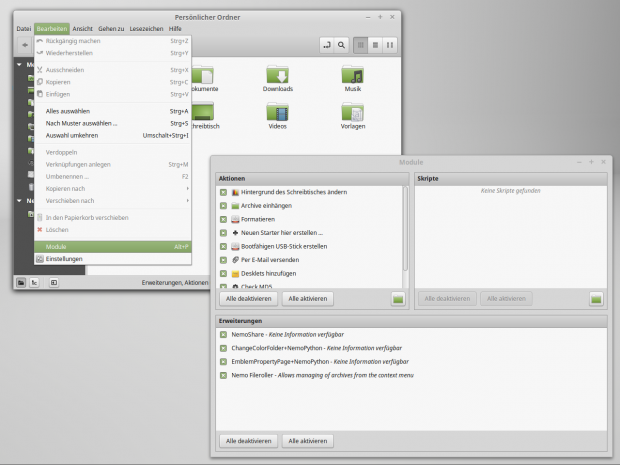Viewport: 620px width, 465px height.
Task: Expand the 'Verschieben nach' submenu arrow
Action: 187,200
